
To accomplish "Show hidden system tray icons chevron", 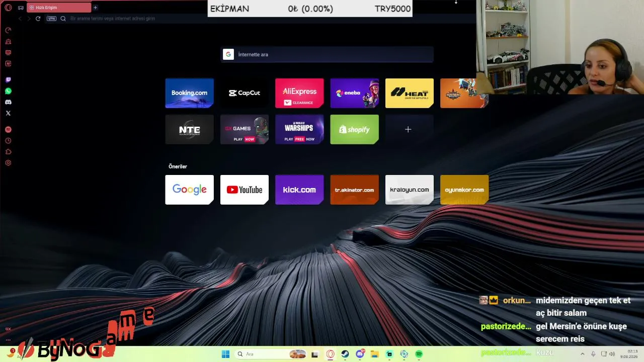I will [x=583, y=354].
